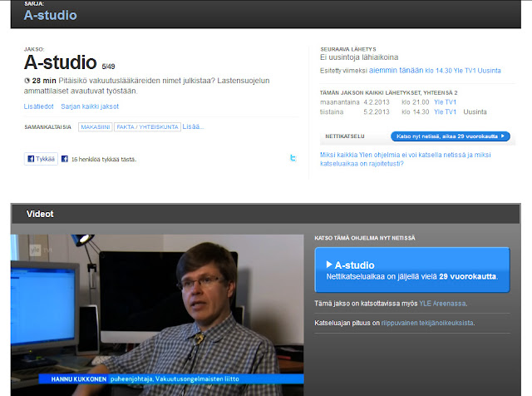Open the YLE Areenassa link
The height and width of the screenshot is (396, 532).
[x=442, y=304]
